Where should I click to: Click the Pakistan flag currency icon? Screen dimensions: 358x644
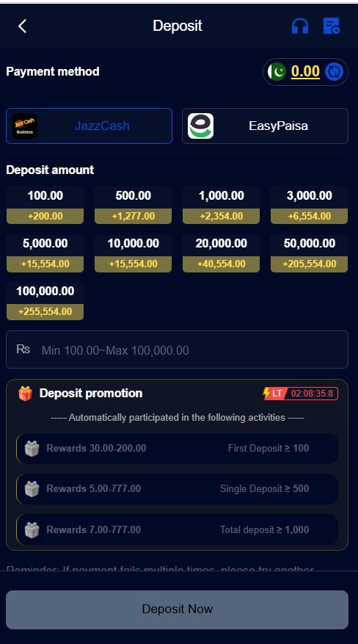pos(277,72)
